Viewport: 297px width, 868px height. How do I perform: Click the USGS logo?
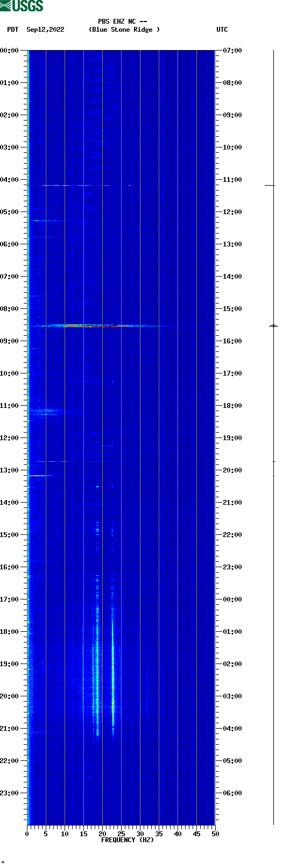click(22, 6)
